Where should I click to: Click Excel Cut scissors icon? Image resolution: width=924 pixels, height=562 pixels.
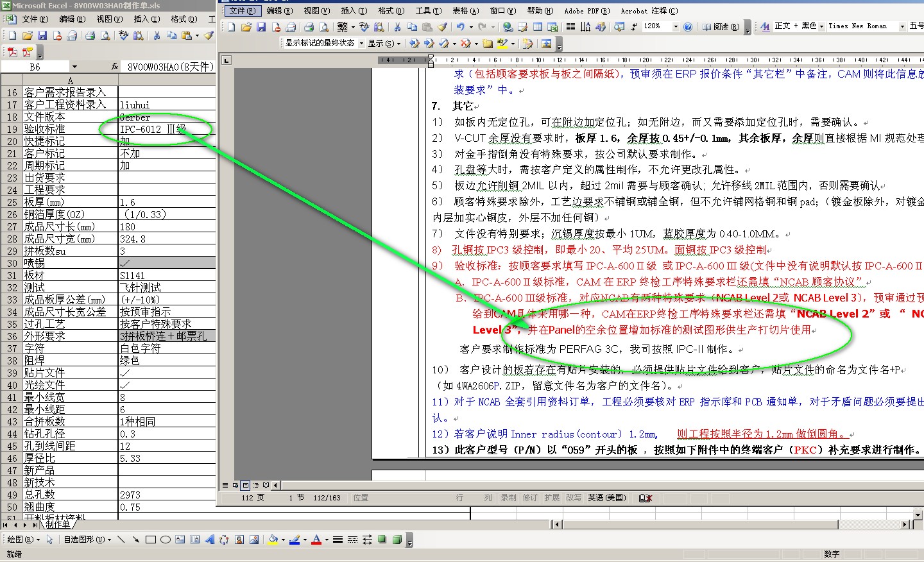click(x=157, y=35)
